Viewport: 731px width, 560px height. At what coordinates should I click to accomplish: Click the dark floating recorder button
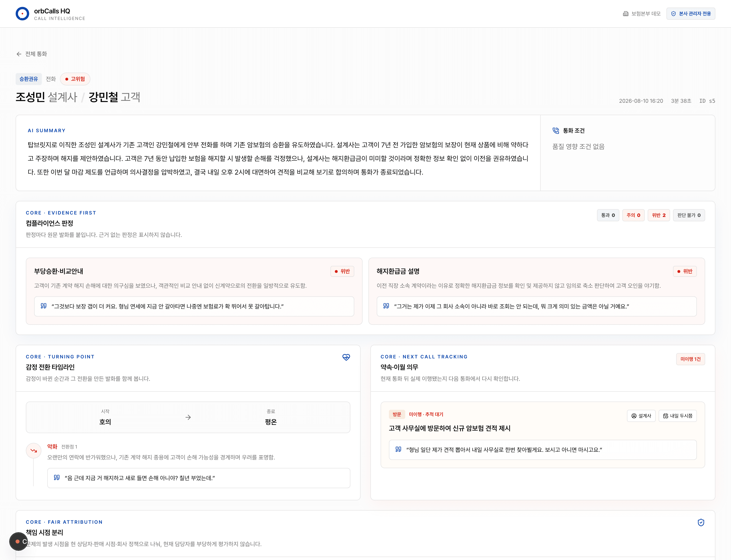18,542
